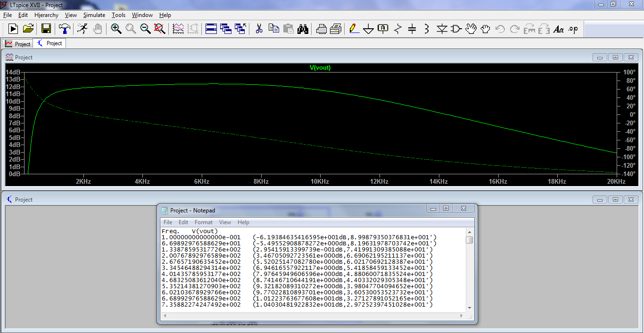This screenshot has width=644, height=333.
Task: Select the Resistor component tool
Action: [x=397, y=29]
